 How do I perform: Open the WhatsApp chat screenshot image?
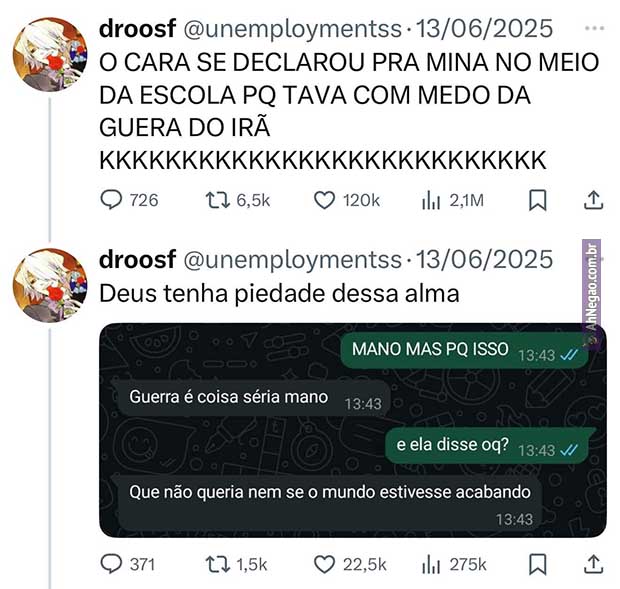click(x=353, y=430)
